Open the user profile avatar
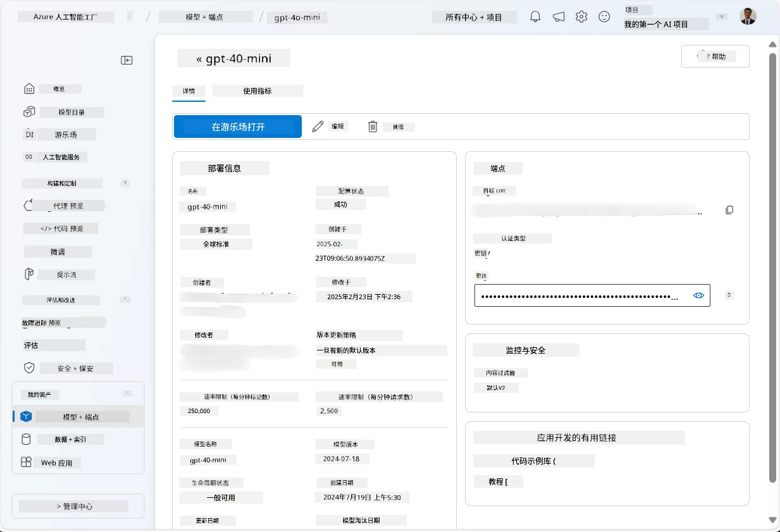780x532 pixels. coord(748,17)
